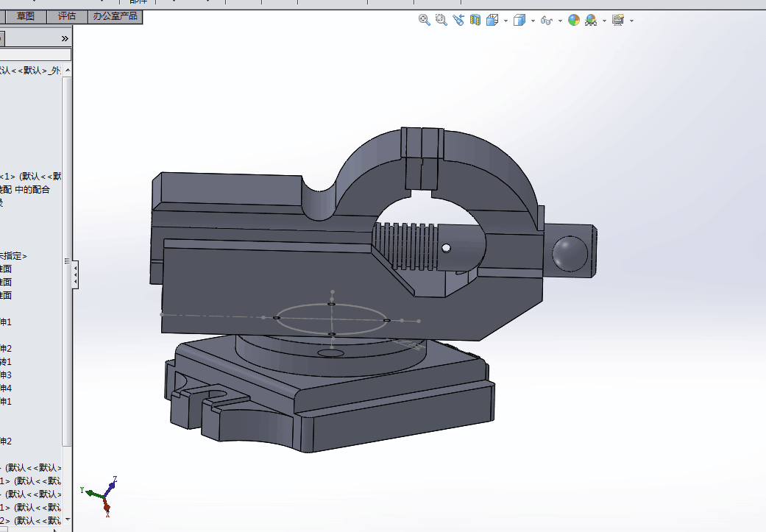This screenshot has width=766, height=532.
Task: Select the '伸3' feature row
Action: 6,375
